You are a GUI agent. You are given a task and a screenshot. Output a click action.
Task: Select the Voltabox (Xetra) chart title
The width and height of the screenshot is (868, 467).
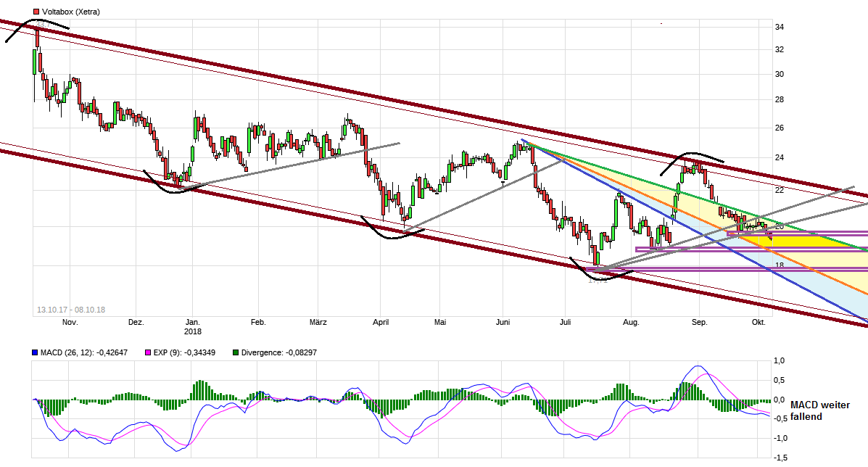[x=71, y=12]
